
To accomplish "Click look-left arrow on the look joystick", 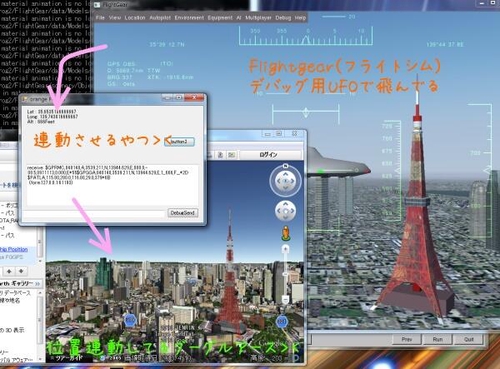I will [x=278, y=181].
